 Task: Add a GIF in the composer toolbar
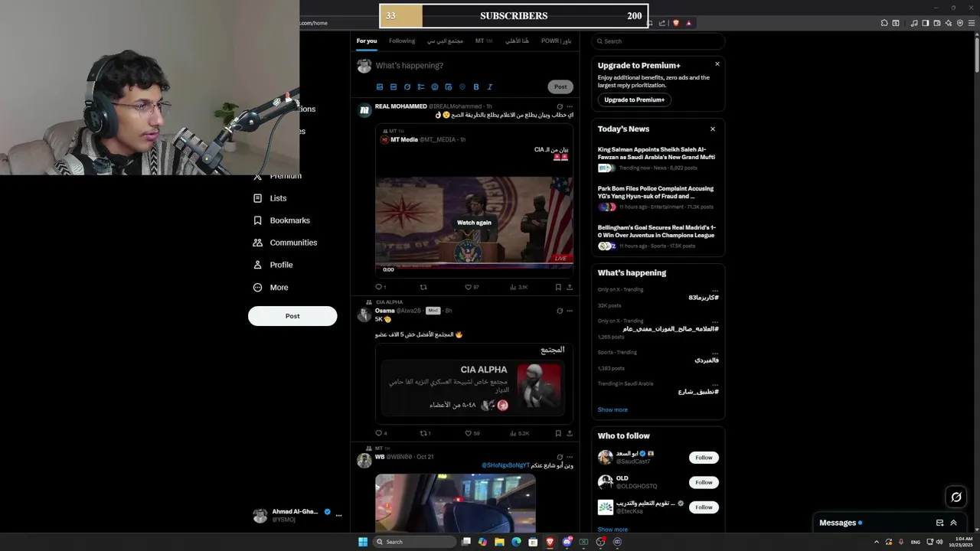click(x=394, y=87)
